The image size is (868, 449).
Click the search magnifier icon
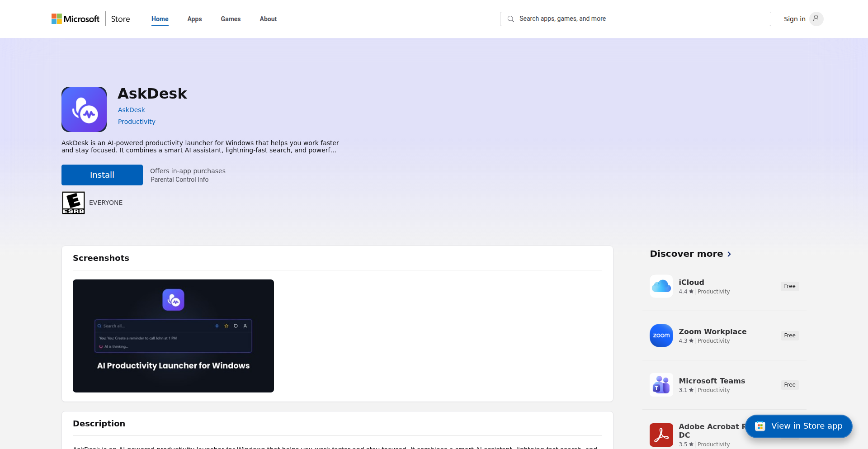tap(511, 19)
